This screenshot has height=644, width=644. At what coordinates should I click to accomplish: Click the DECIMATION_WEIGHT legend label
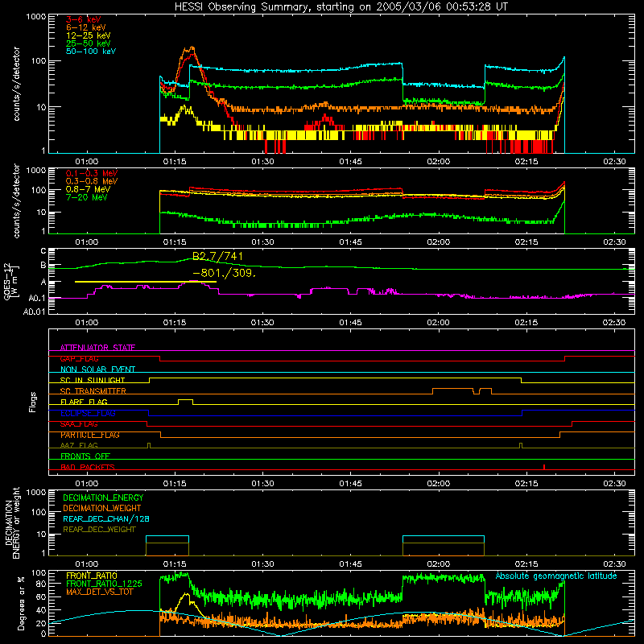point(102,508)
